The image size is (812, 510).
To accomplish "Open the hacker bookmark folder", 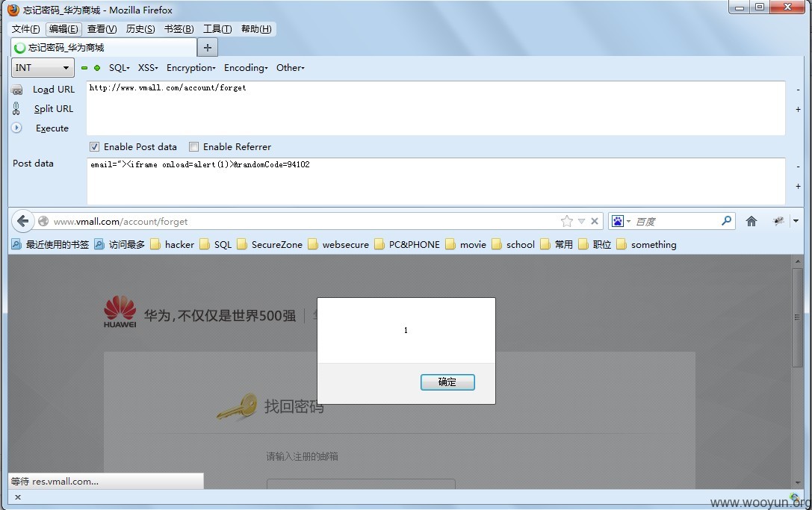I will click(x=173, y=244).
